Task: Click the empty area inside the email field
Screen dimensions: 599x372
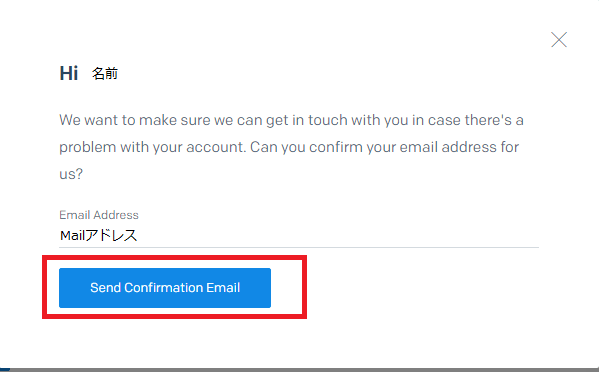Action: (338, 236)
